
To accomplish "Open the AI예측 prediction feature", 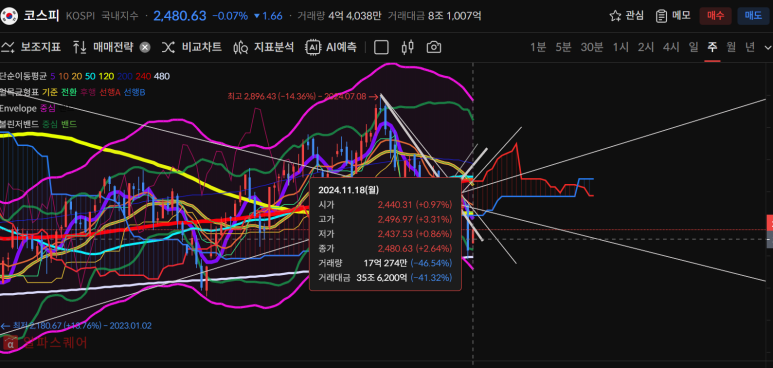I will 331,47.
